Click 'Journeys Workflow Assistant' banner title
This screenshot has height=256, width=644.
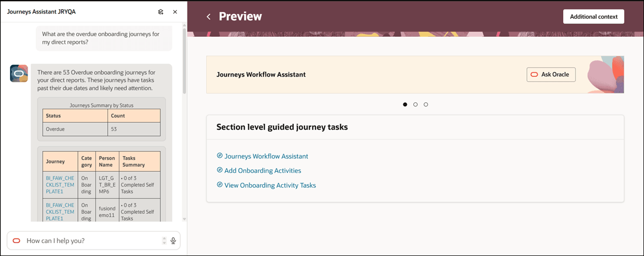261,75
